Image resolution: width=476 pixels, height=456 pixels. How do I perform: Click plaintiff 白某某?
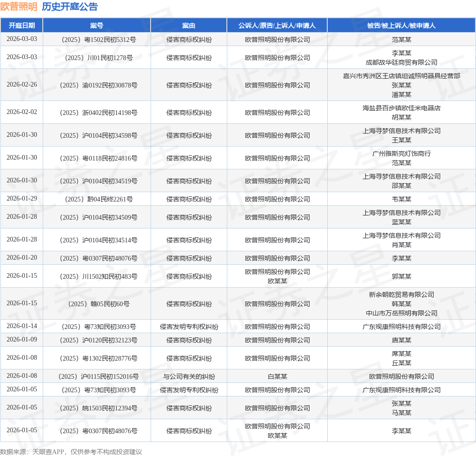coord(277,377)
